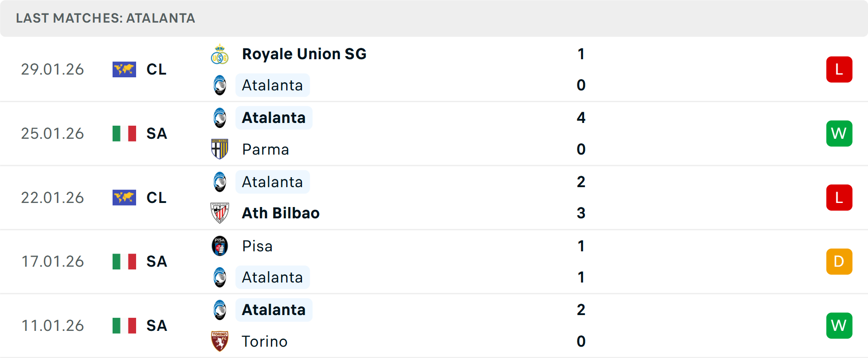
Task: Select the Pisa team name
Action: 257,246
